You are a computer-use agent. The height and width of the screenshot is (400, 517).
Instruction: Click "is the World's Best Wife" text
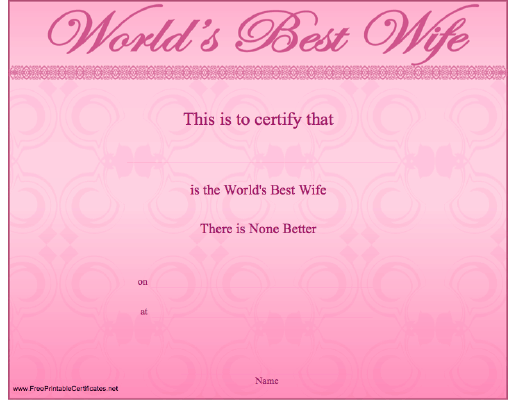[258, 190]
